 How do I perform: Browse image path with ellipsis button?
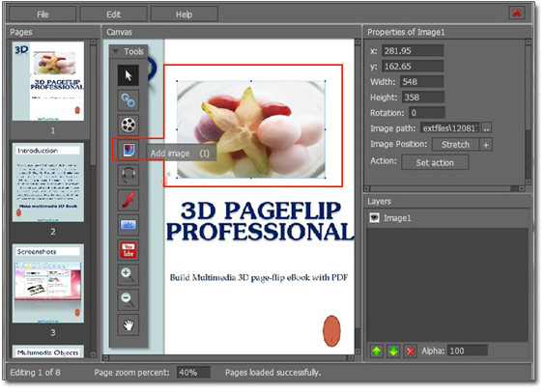coord(486,128)
